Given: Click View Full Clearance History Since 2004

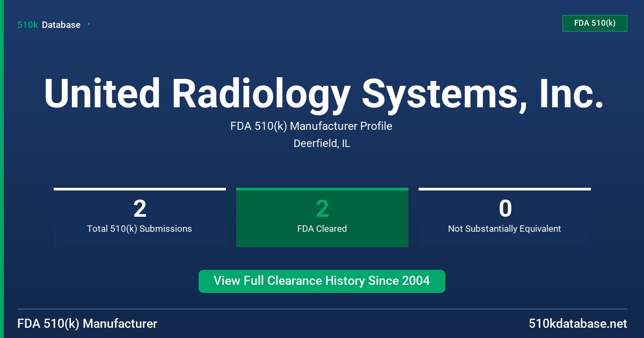Looking at the screenshot, I should point(322,281).
